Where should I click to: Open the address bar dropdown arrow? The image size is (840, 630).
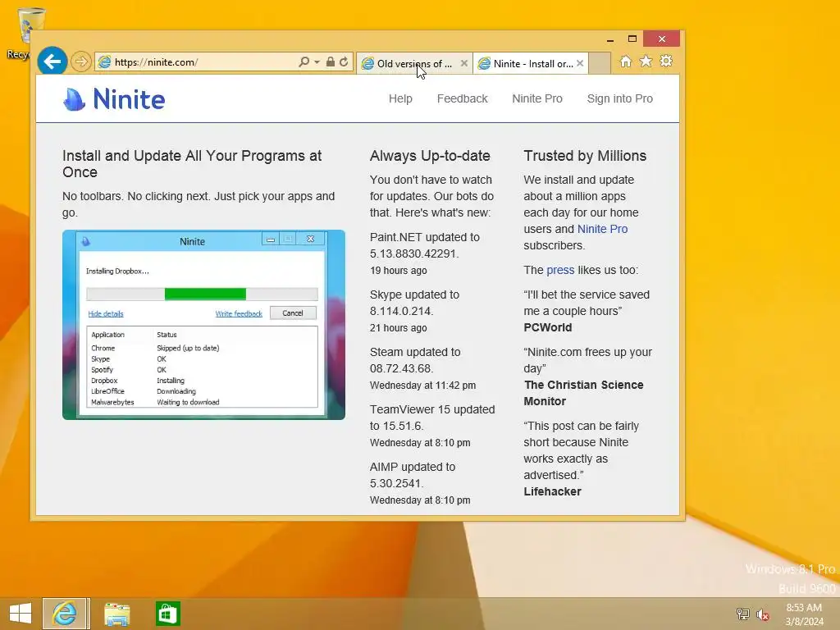(317, 62)
